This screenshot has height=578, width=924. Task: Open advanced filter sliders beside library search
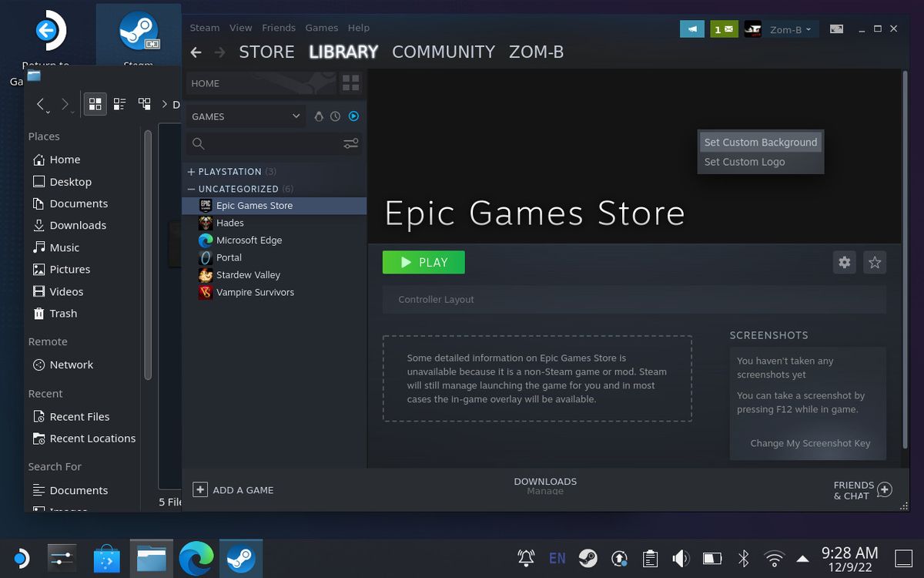pyautogui.click(x=350, y=143)
